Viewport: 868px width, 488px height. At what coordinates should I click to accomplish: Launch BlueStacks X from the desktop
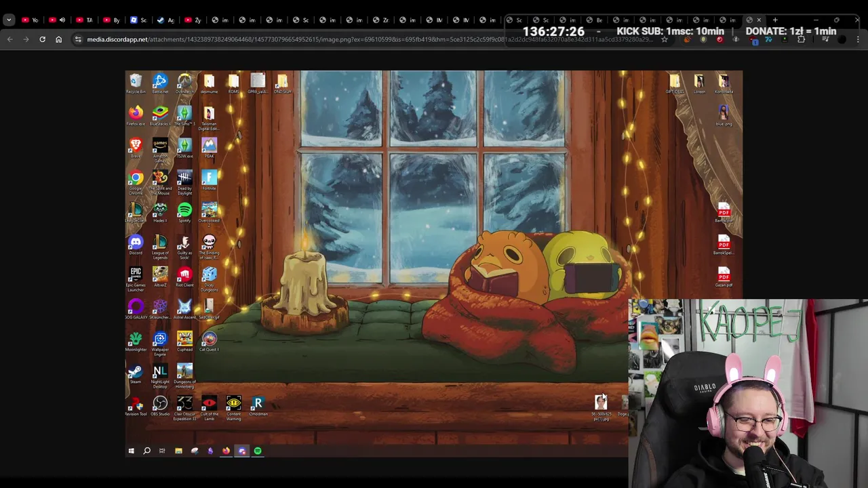click(x=160, y=115)
